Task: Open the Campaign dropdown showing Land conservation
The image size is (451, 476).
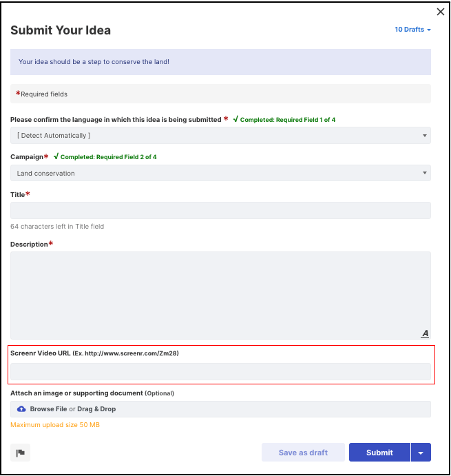Action: (220, 173)
